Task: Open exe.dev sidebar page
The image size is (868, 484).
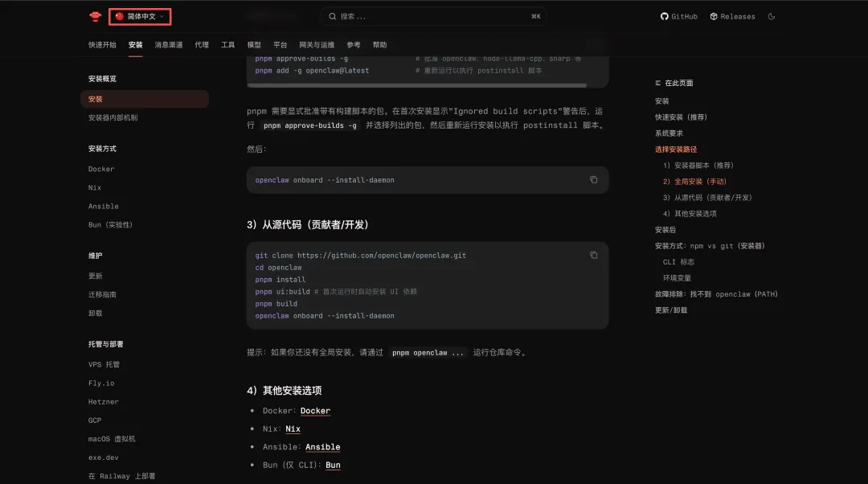Action: click(x=104, y=457)
